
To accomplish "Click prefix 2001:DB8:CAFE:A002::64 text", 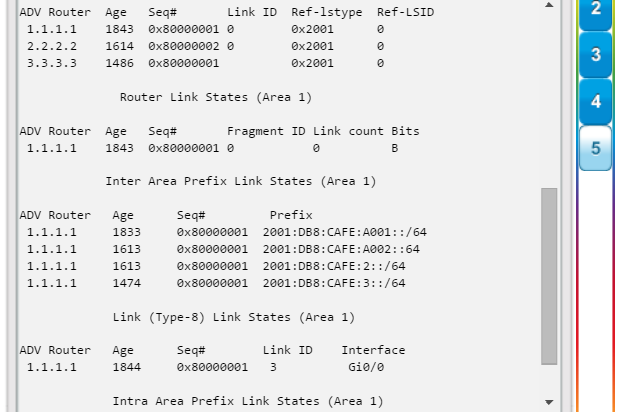I will tap(341, 249).
